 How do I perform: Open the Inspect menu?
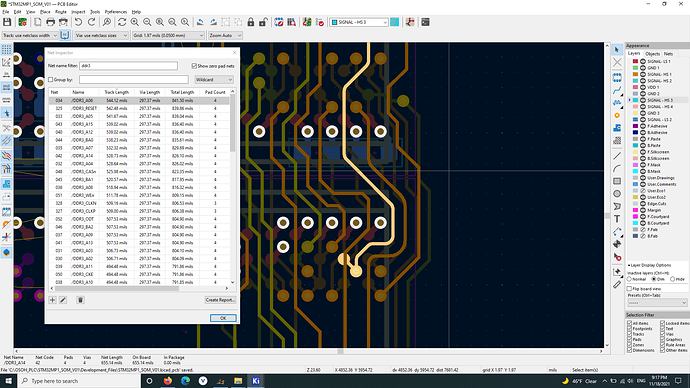point(78,12)
